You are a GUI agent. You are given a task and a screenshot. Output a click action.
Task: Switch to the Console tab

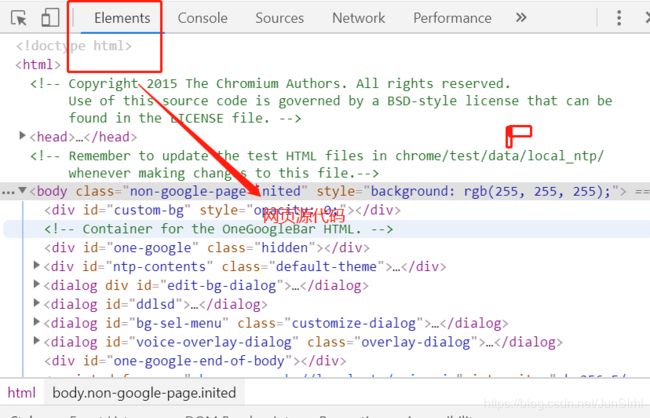pyautogui.click(x=202, y=18)
